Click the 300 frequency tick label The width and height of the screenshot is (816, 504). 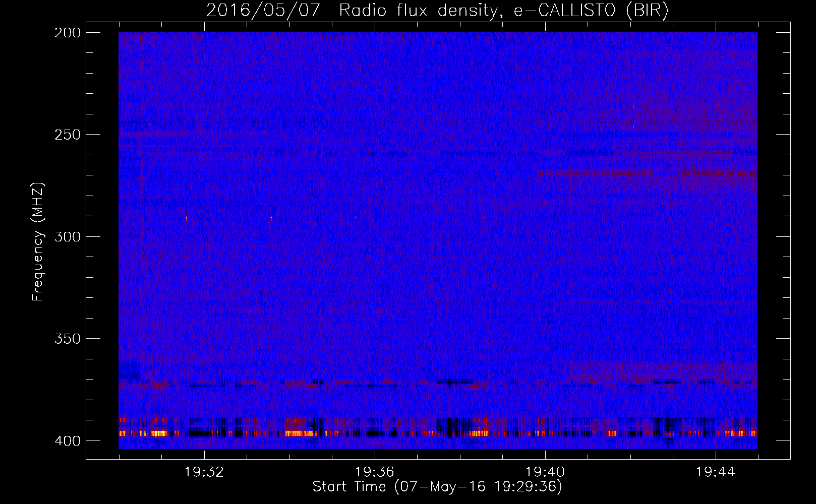68,236
